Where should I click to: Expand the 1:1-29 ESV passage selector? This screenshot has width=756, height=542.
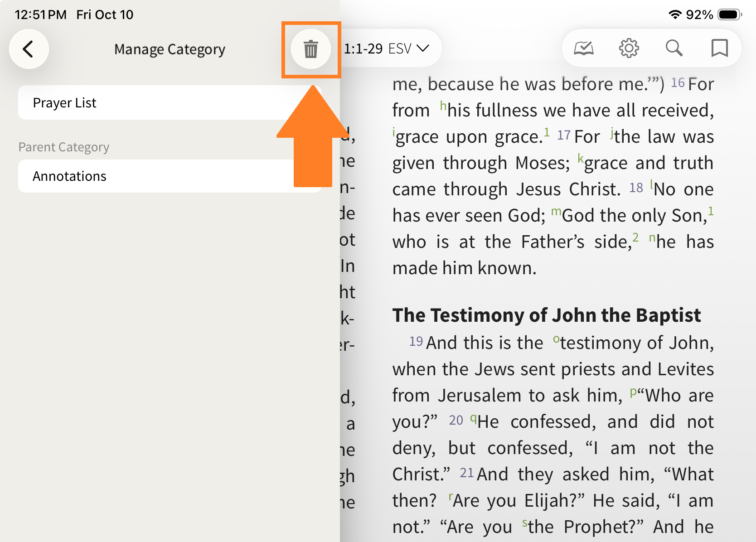click(386, 48)
